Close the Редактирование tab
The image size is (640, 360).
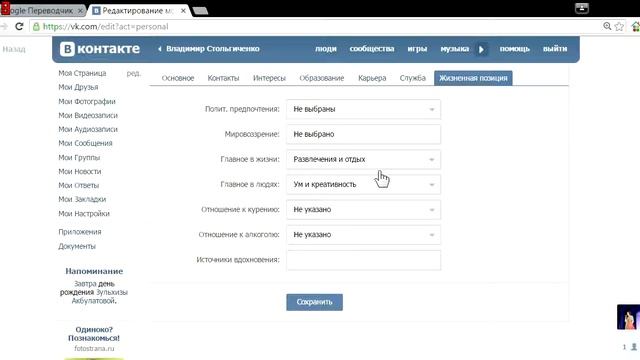coord(183,11)
